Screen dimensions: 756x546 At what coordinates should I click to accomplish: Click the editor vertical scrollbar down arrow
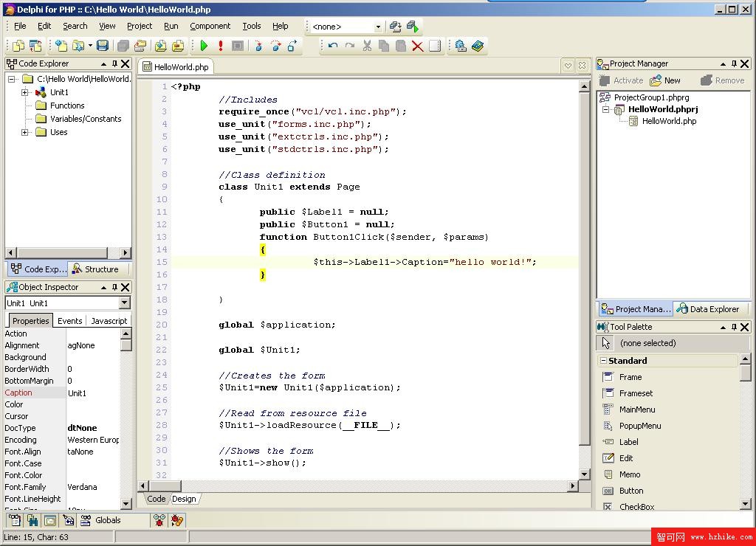point(584,474)
